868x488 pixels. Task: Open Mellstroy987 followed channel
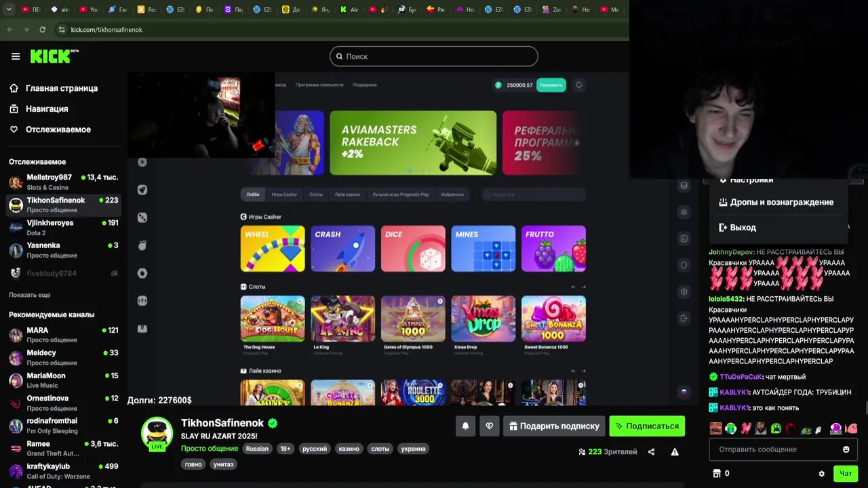pos(64,182)
